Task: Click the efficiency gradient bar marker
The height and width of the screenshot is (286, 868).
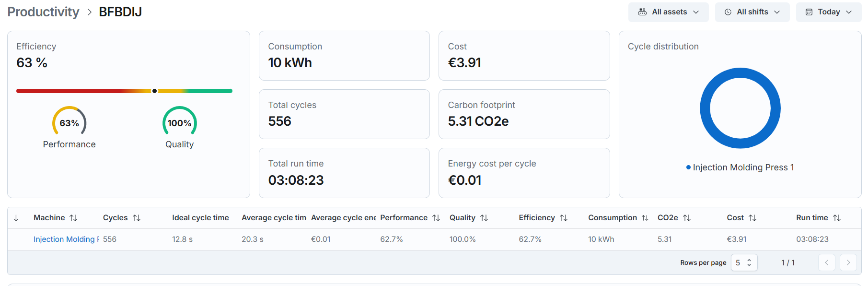Action: pyautogui.click(x=154, y=91)
